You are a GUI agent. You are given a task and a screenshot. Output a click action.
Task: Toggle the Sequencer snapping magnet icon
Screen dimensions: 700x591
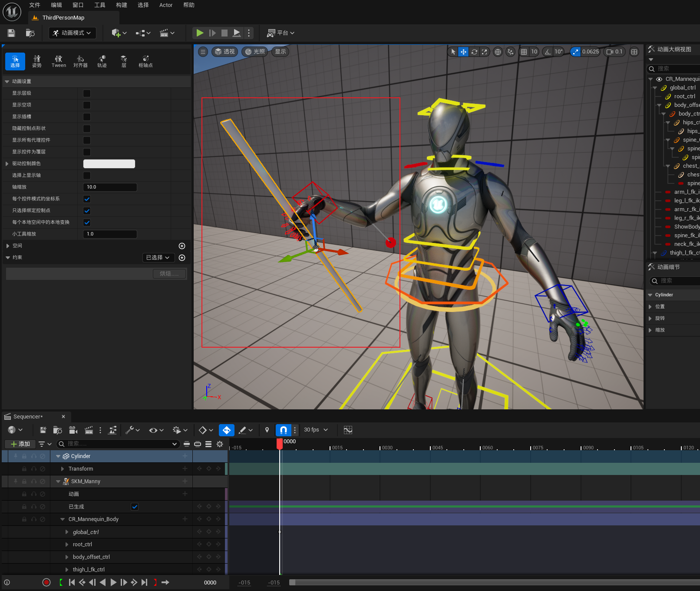pos(283,430)
